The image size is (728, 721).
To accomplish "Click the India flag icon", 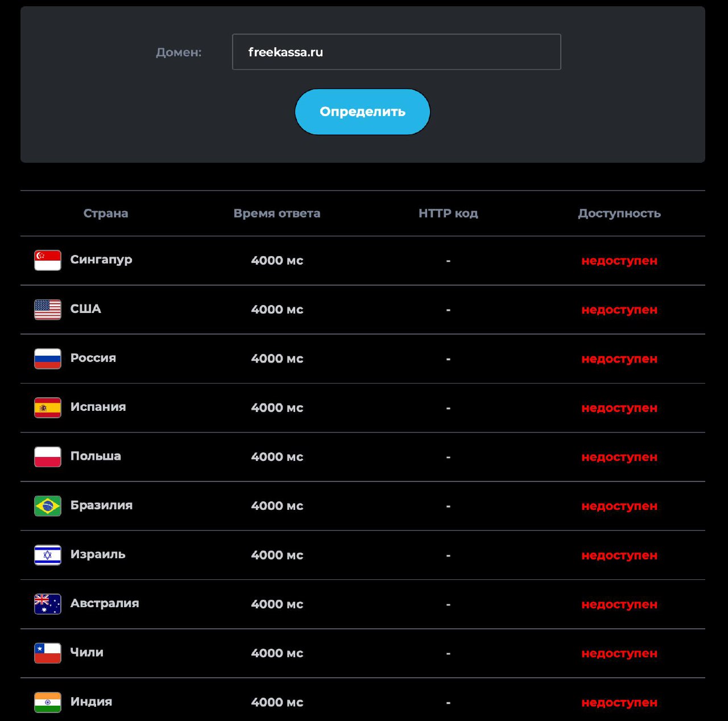I will 47,702.
